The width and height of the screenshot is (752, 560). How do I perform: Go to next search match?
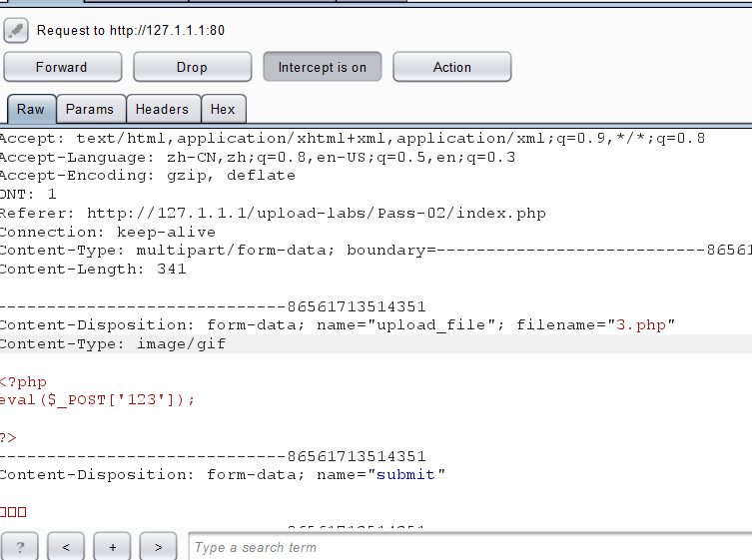pos(158,547)
